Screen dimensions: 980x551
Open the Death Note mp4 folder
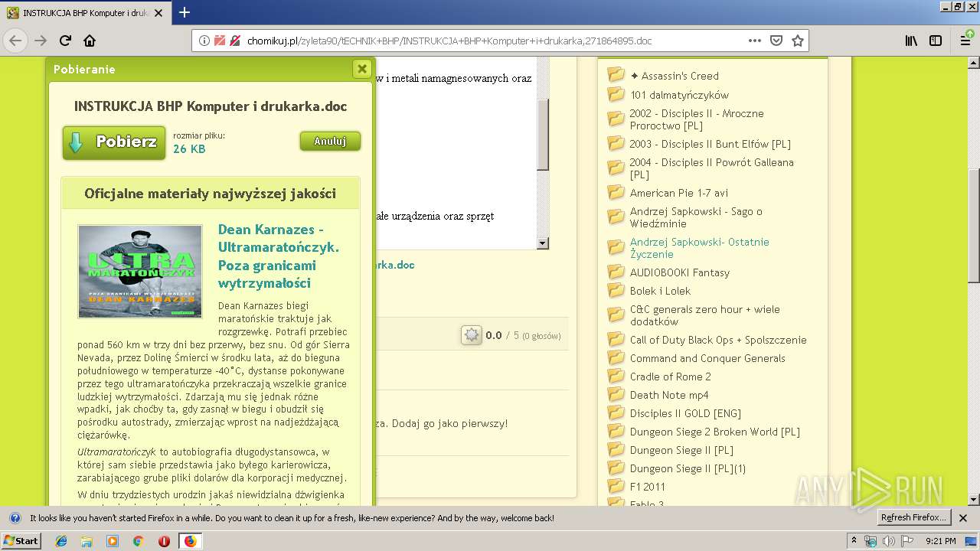[669, 395]
